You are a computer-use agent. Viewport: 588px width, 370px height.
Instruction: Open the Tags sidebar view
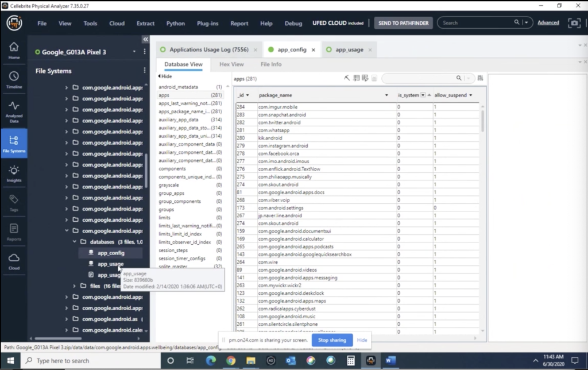click(x=14, y=203)
